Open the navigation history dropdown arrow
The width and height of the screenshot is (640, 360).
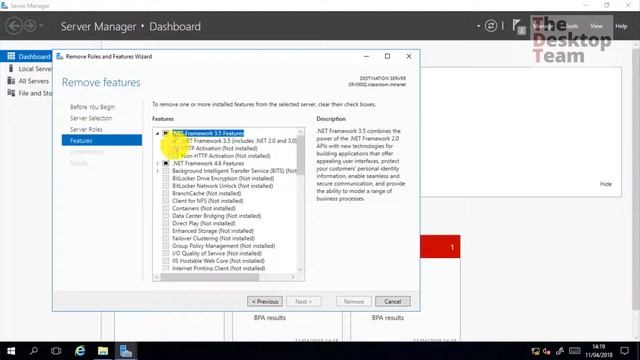pyautogui.click(x=41, y=26)
